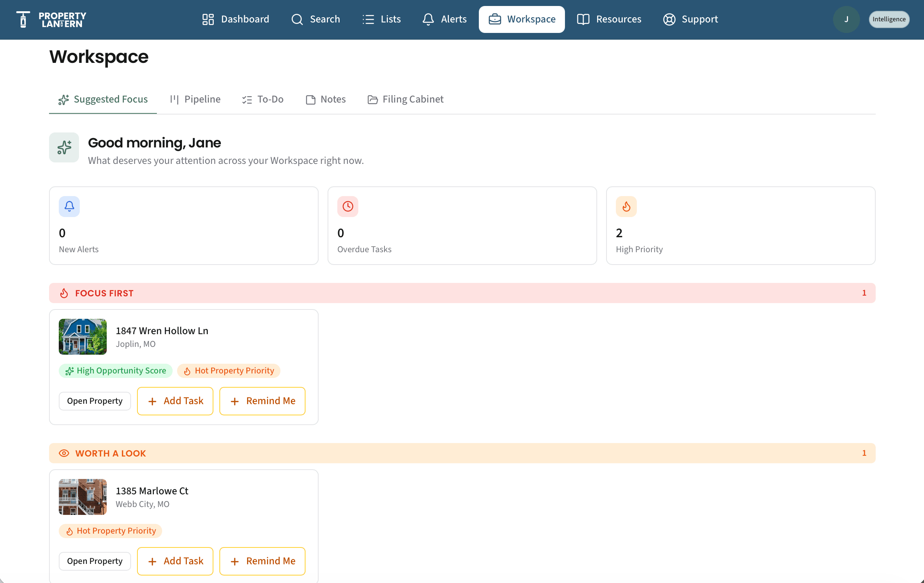Switch to the Suggested Focus tab
The image size is (924, 583).
click(x=103, y=99)
